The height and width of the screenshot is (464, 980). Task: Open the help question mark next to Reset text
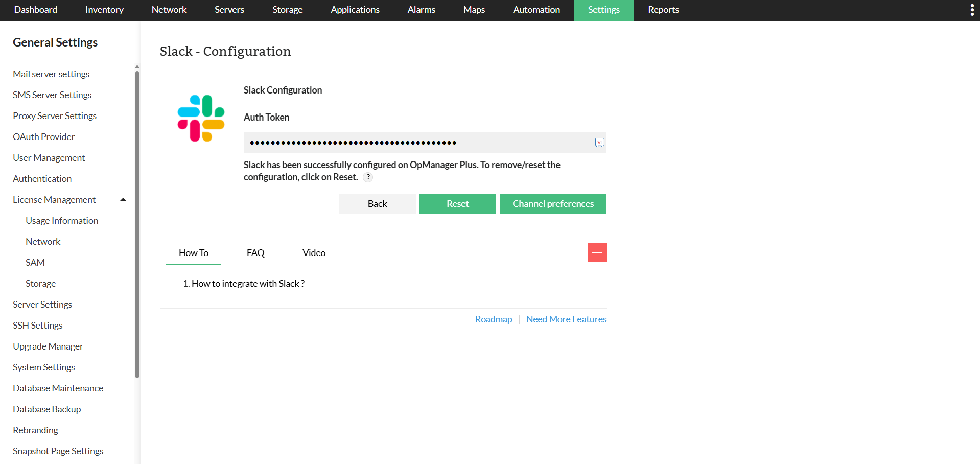tap(368, 177)
